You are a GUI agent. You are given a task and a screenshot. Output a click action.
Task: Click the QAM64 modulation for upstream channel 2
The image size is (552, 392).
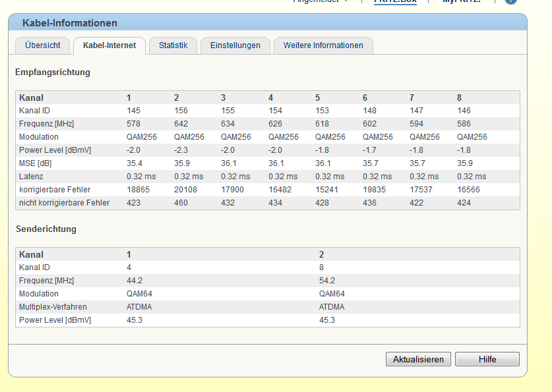(x=332, y=294)
